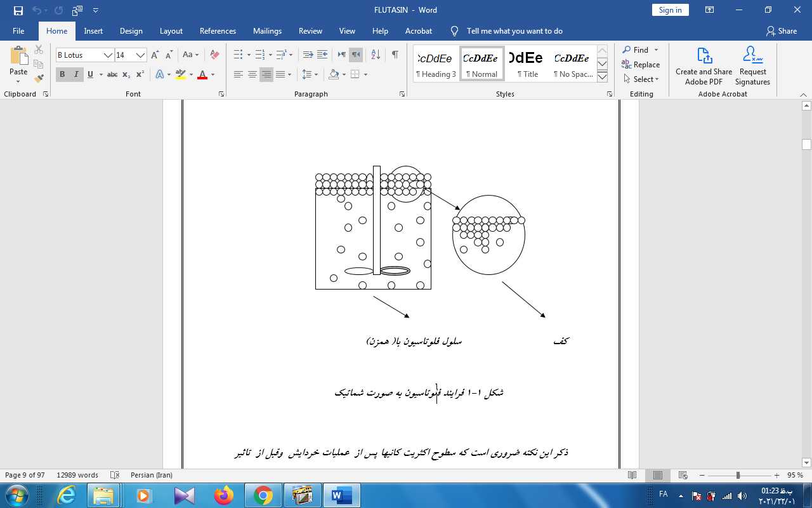Click Create and Share Adobe PDF
The width and height of the screenshot is (812, 508).
pos(704,65)
